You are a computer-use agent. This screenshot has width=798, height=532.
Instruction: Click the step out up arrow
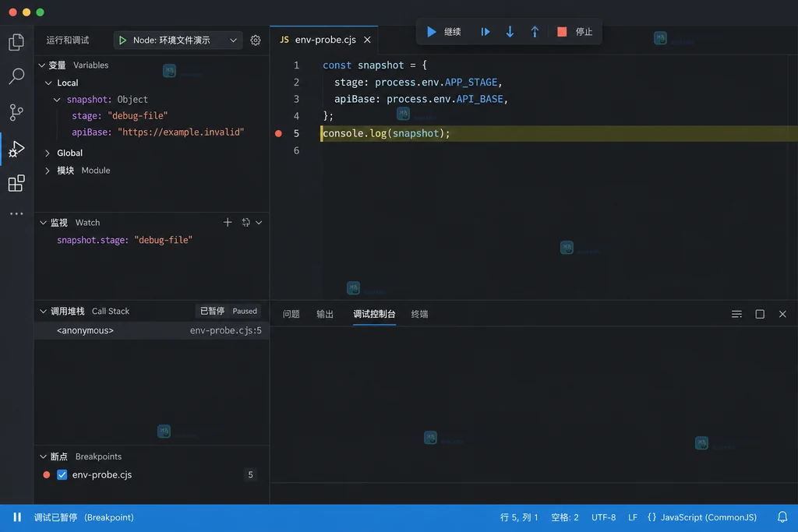(x=535, y=32)
